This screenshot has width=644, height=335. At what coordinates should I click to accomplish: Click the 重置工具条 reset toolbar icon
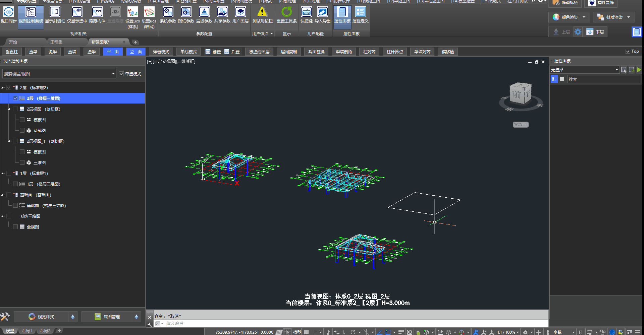pyautogui.click(x=286, y=12)
